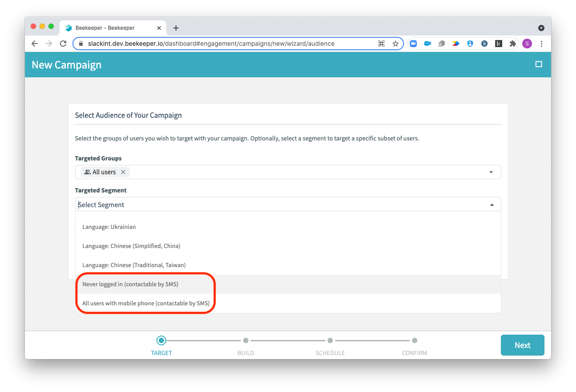The height and width of the screenshot is (392, 576).
Task: Click the Beekeeper favicon in the browser tab
Action: coord(68,28)
